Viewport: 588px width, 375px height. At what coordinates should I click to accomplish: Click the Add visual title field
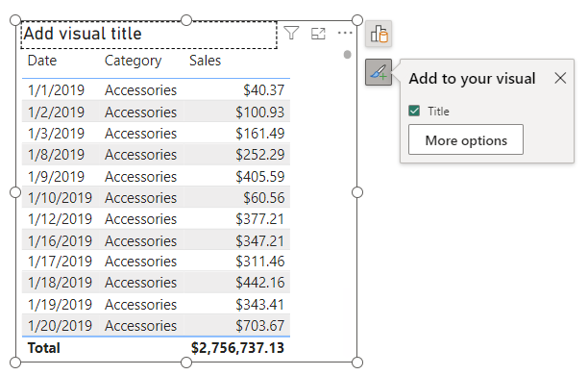pyautogui.click(x=149, y=35)
